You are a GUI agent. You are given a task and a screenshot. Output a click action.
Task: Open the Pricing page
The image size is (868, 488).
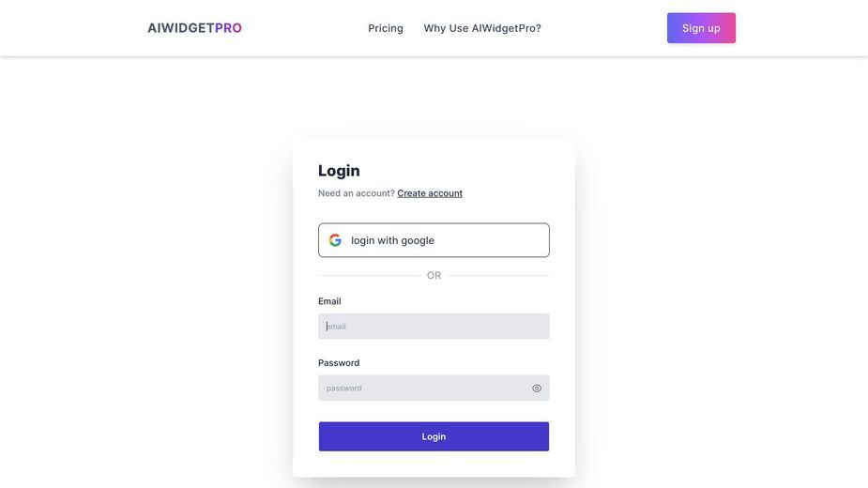click(x=386, y=28)
